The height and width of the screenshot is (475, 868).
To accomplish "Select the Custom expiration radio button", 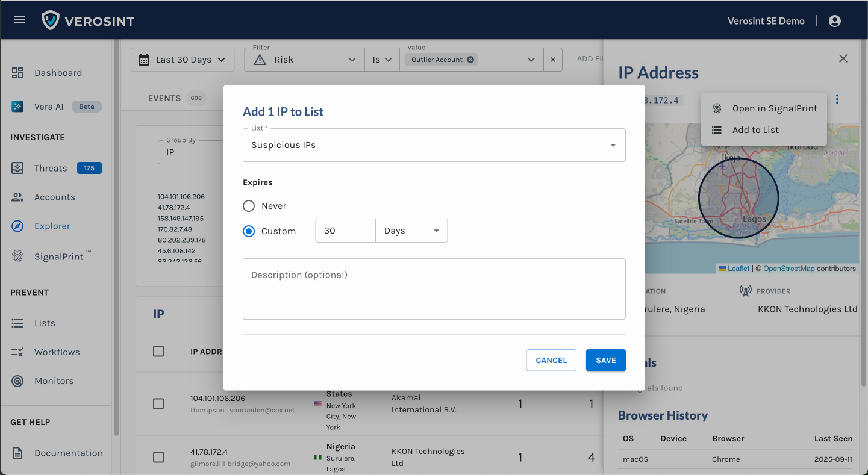I will 249,231.
